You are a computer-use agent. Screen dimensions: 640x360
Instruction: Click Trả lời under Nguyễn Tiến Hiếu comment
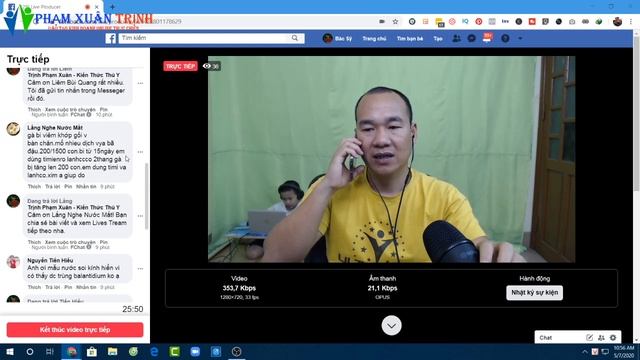pyautogui.click(x=52, y=287)
